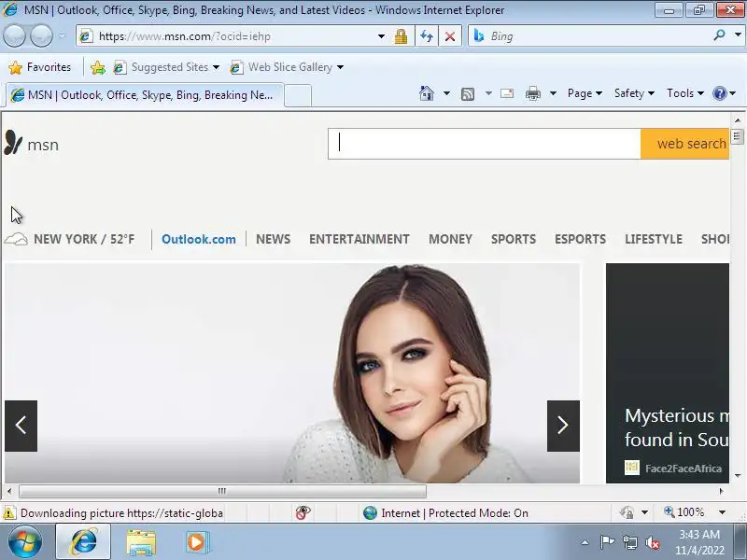This screenshot has width=747, height=560.
Task: Select ENTERTAINMENT navigation item
Action: point(359,239)
